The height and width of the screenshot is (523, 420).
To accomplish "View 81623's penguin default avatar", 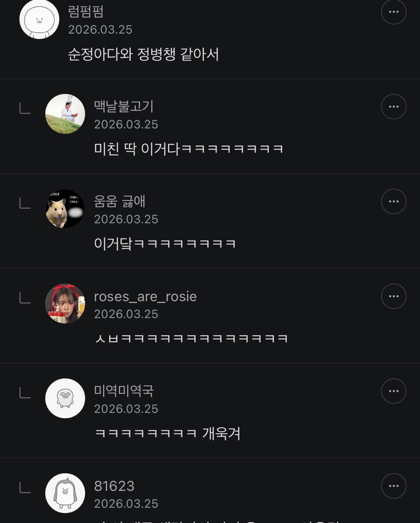I will pos(65,493).
